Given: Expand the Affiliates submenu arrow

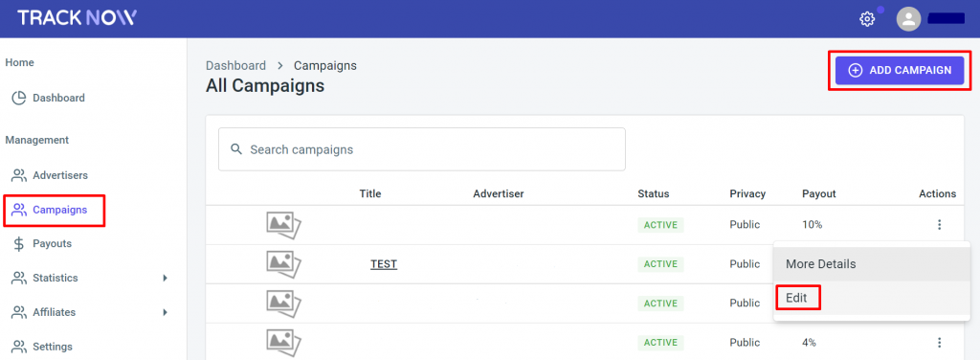Looking at the screenshot, I should [x=165, y=312].
